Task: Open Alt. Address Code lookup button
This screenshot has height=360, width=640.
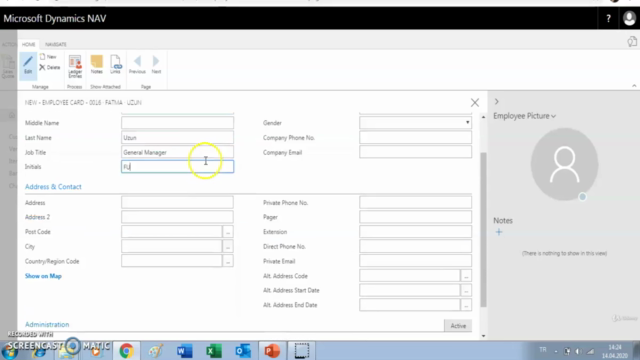Action: pos(466,276)
